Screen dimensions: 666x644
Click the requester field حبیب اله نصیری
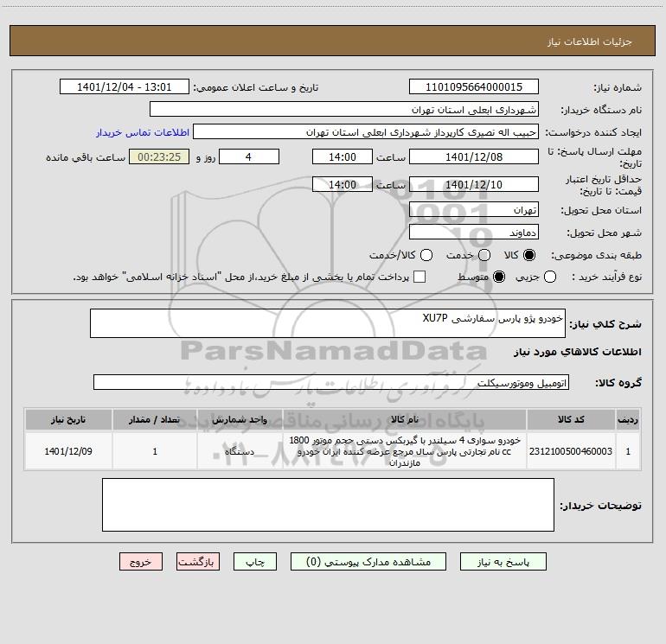point(366,132)
